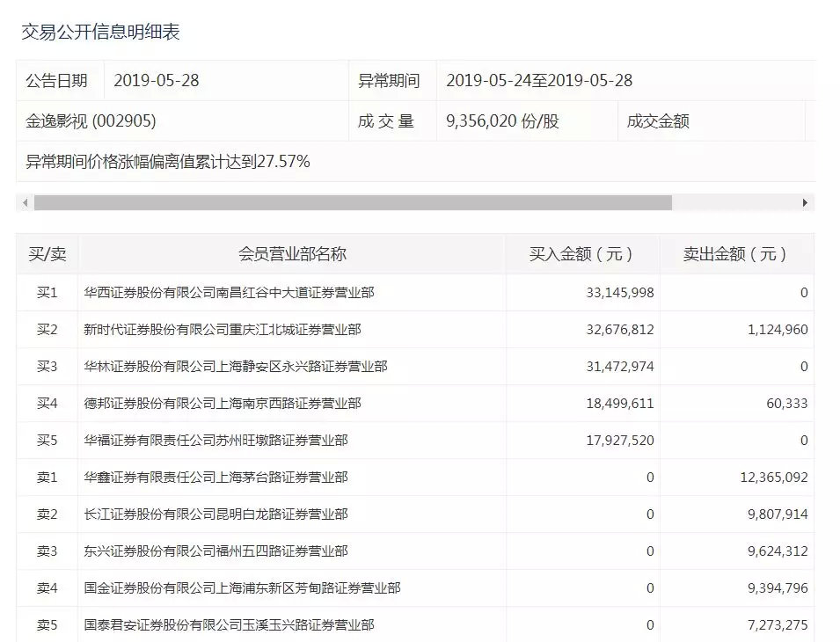Click the announcement date 2019-05-28
This screenshot has height=642, width=840.
point(157,80)
